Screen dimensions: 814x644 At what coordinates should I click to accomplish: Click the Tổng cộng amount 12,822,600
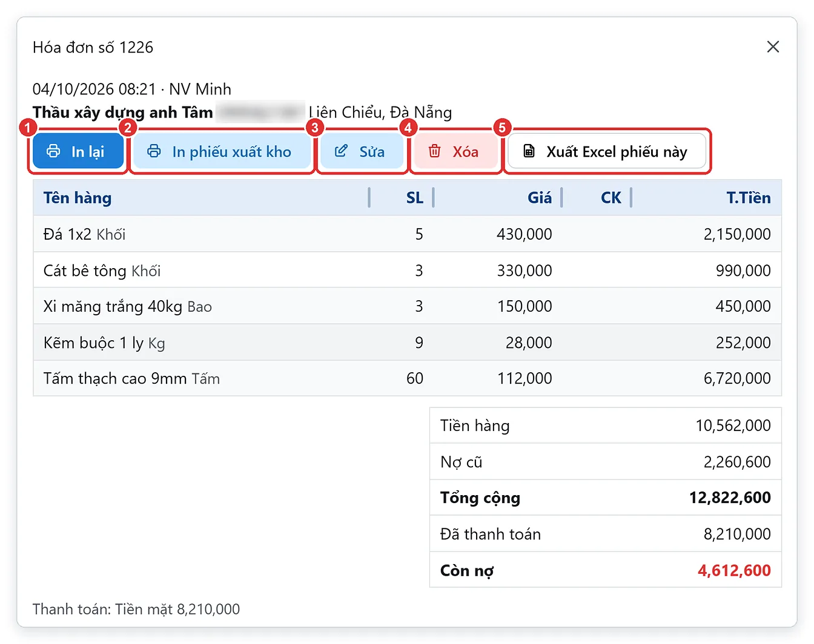[730, 498]
